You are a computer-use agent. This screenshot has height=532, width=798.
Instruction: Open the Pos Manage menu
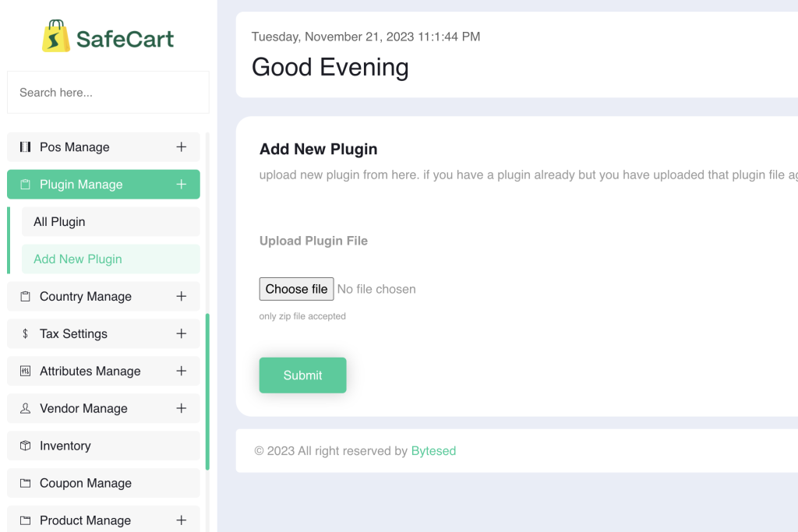(x=104, y=147)
